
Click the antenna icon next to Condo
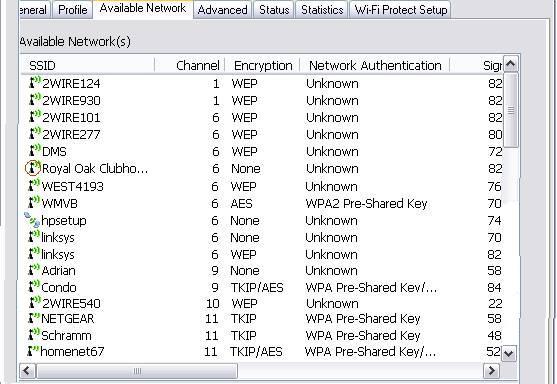tap(34, 286)
